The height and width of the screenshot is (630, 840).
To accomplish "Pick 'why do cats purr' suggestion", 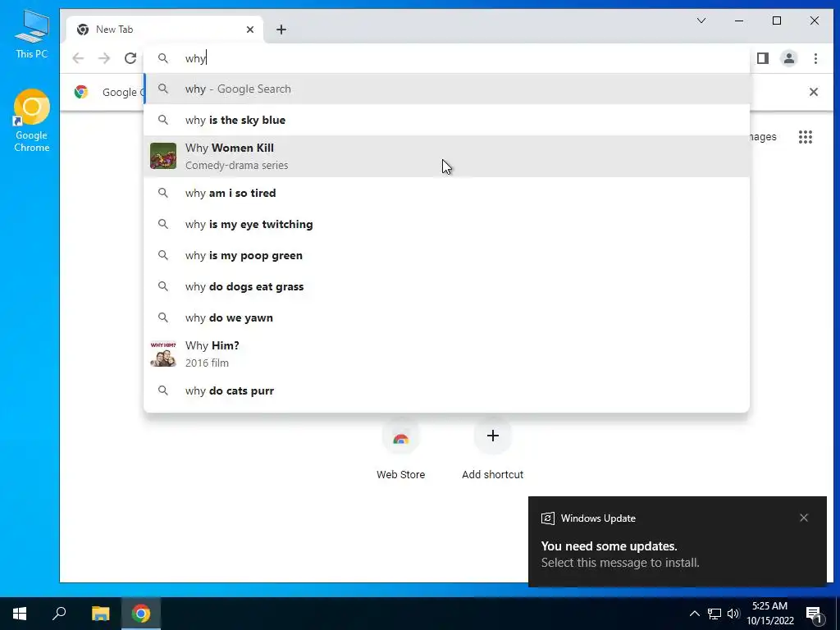I will coord(446,390).
